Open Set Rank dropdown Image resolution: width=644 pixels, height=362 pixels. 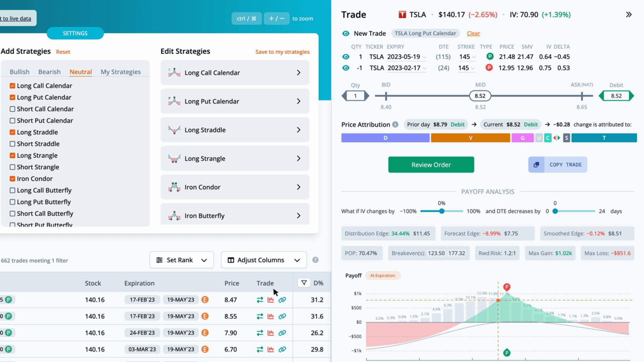coord(182,260)
